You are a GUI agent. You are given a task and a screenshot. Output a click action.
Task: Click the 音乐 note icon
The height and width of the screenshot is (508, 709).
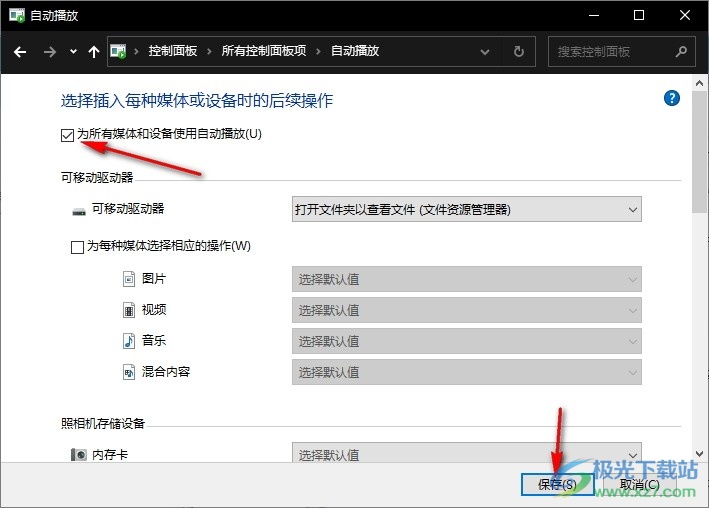[x=129, y=341]
